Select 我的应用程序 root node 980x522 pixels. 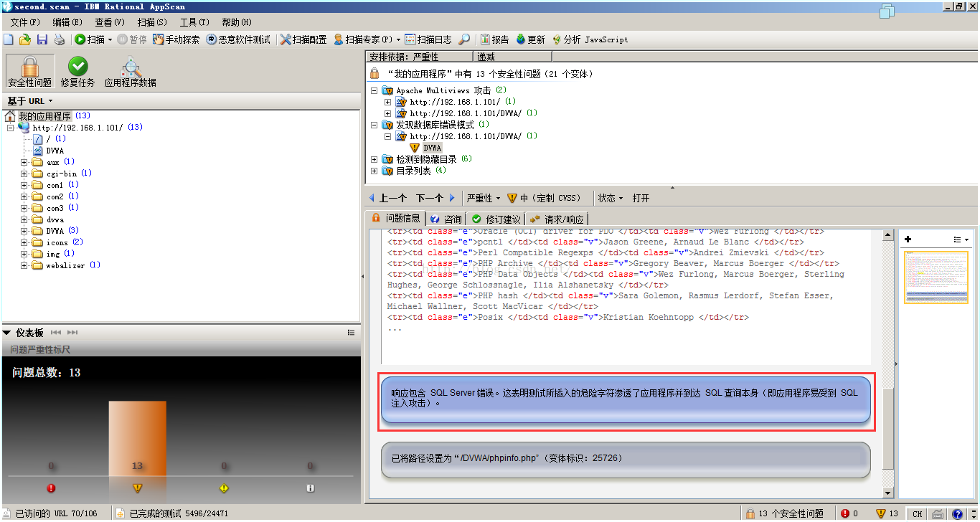click(x=44, y=116)
